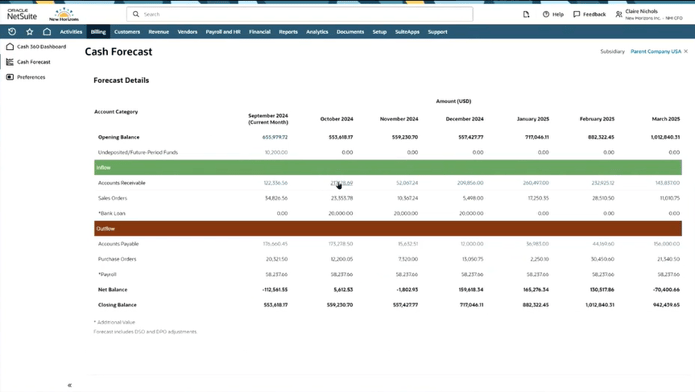695x392 pixels.
Task: Click the Feedback speech bubble icon
Action: (576, 14)
